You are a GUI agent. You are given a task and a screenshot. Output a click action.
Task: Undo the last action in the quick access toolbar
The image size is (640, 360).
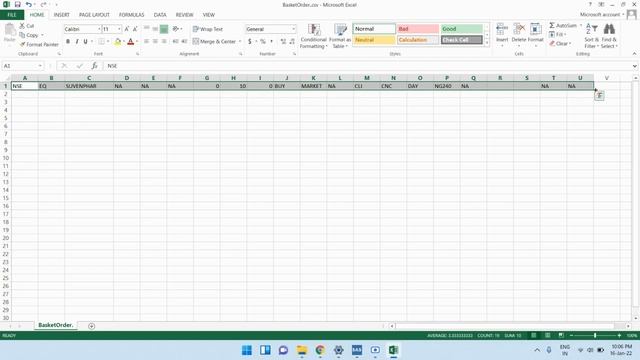tap(28, 4)
